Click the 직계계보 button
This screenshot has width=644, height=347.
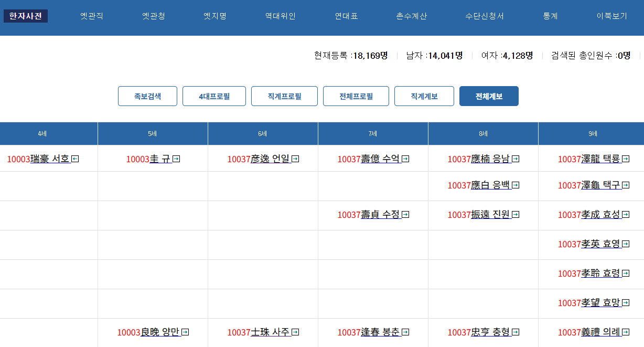[x=424, y=96]
